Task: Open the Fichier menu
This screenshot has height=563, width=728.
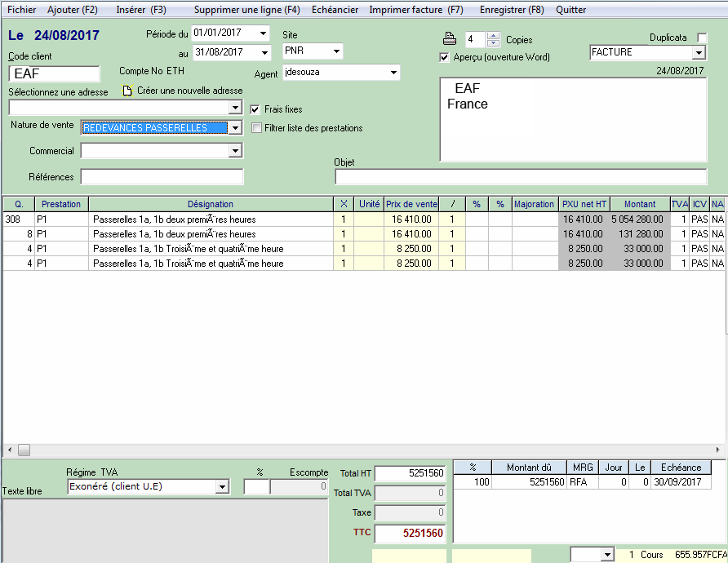Action: coord(21,10)
